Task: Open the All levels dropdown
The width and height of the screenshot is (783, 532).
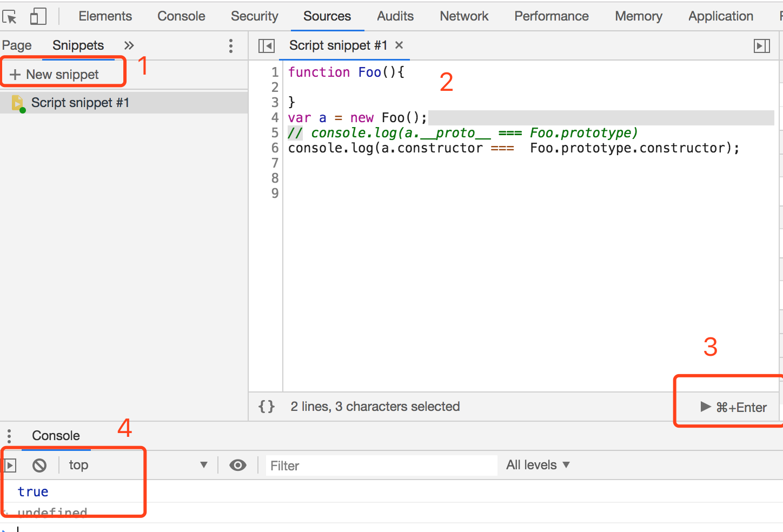Action: 538,465
